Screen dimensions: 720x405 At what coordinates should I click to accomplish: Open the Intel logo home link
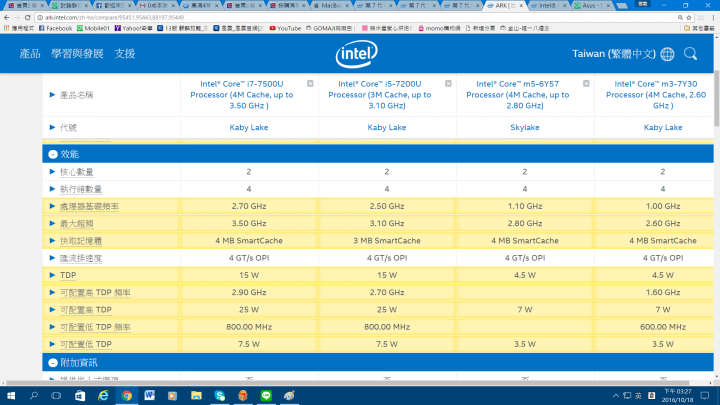pos(356,54)
